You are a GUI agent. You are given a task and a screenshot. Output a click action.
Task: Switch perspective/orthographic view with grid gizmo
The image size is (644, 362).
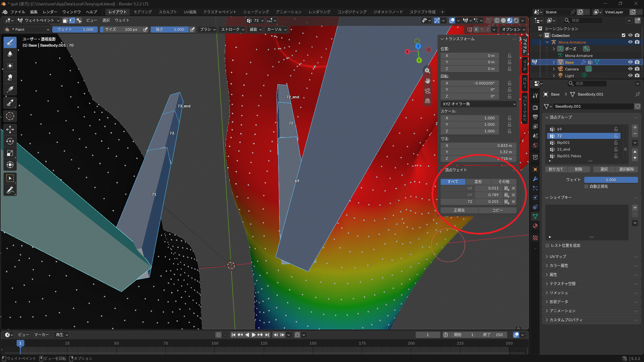coord(428,101)
